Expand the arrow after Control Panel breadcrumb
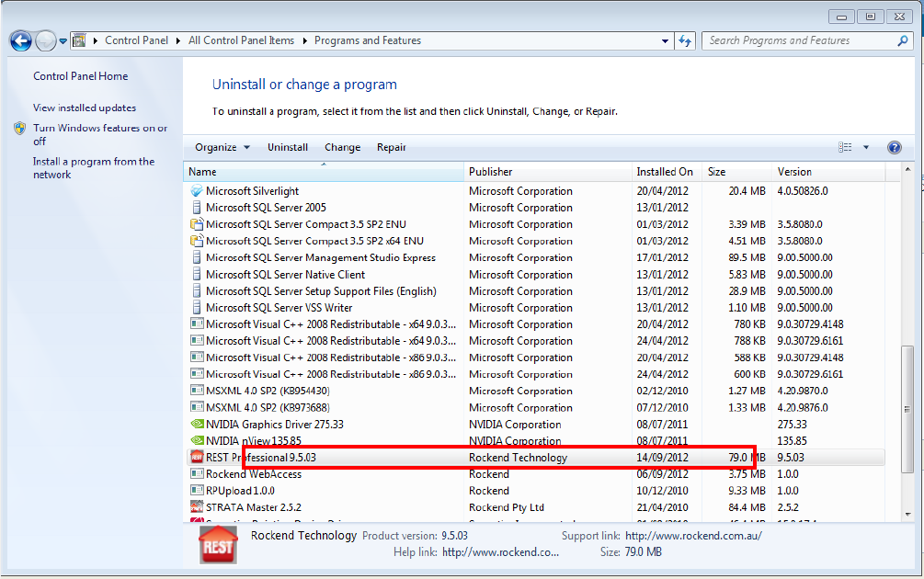The width and height of the screenshot is (924, 579). [178, 40]
